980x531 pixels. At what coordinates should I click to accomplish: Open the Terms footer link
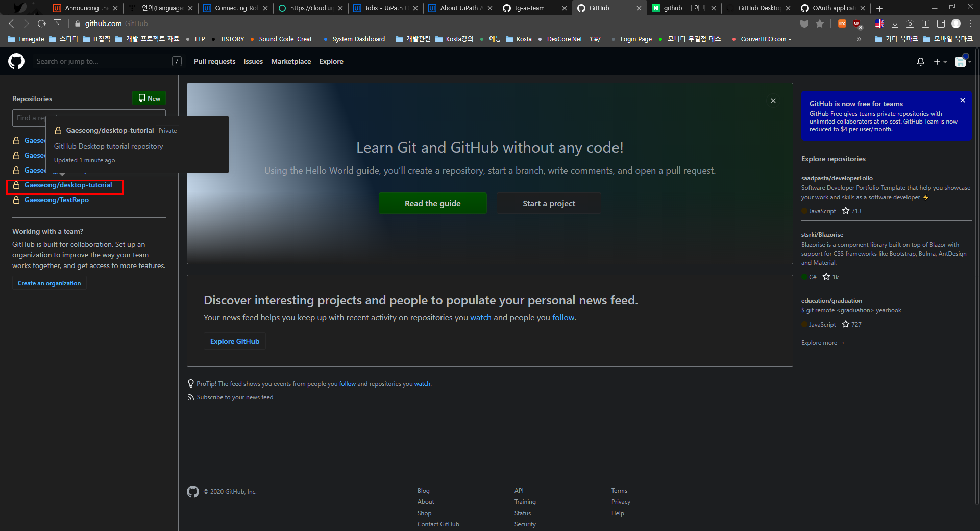click(x=619, y=491)
